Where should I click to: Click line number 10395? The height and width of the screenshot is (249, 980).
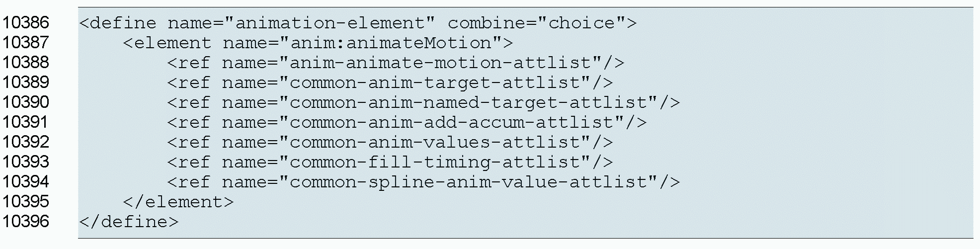(26, 201)
